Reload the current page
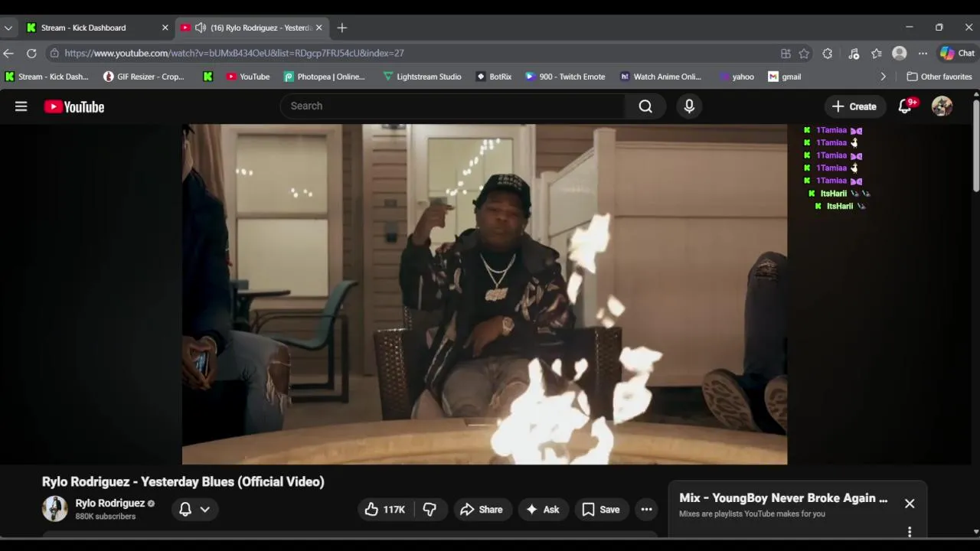 [x=31, y=54]
